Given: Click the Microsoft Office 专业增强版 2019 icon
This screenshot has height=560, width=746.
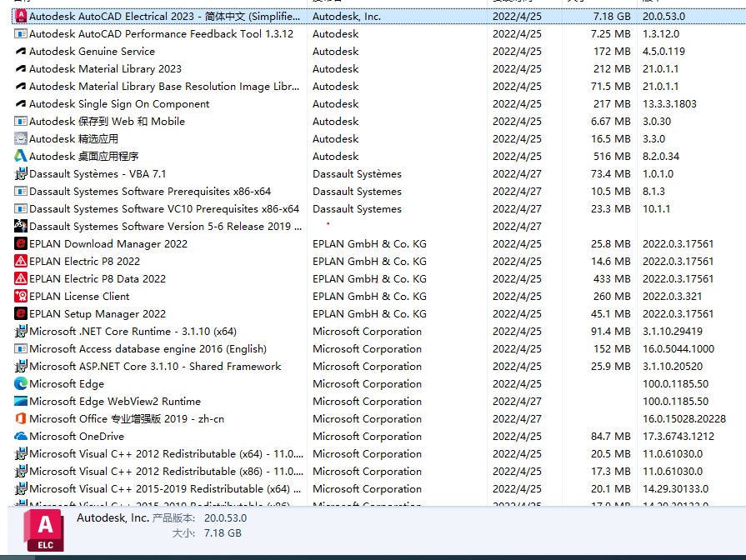Looking at the screenshot, I should tap(21, 418).
